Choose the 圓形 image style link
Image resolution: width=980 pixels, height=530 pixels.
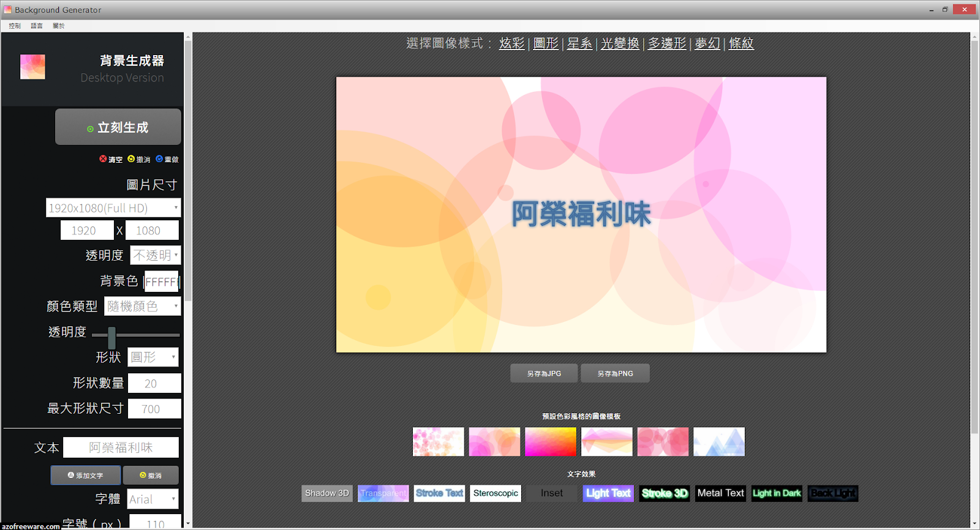[x=546, y=43]
